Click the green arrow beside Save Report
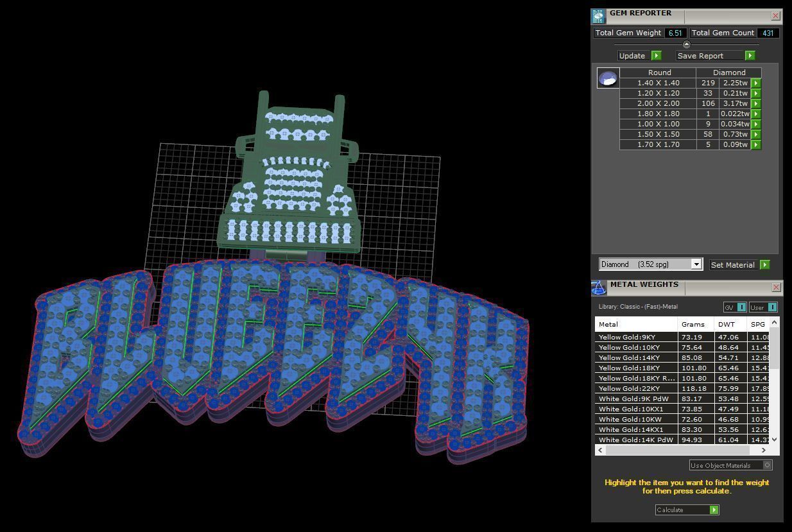The image size is (792, 532). coord(750,56)
